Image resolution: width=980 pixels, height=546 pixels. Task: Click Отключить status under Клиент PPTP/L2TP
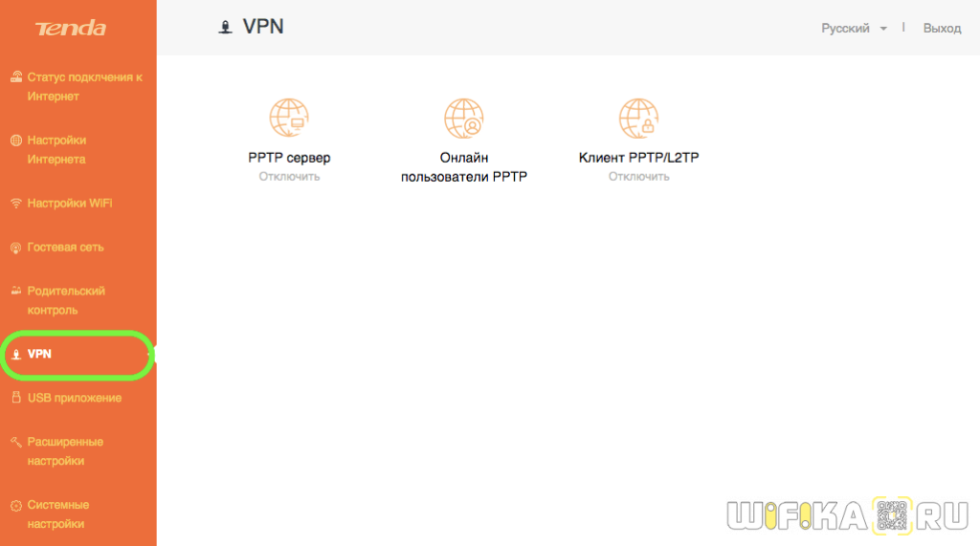tap(638, 177)
